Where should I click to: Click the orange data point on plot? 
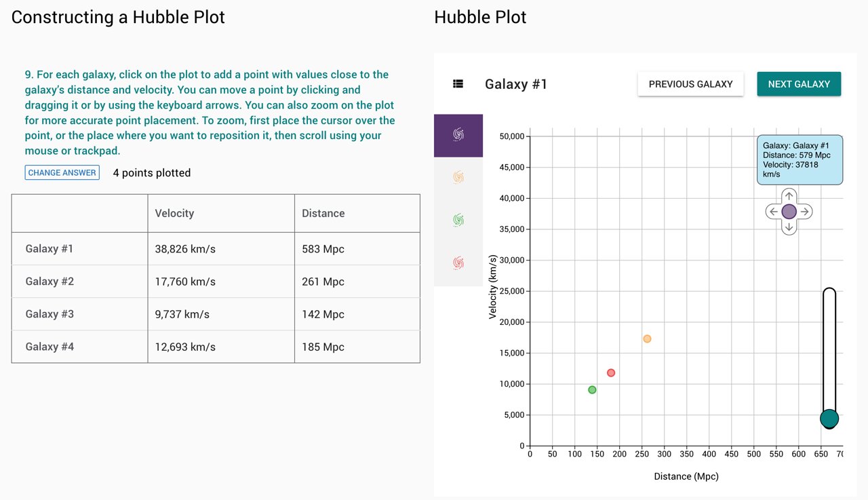click(x=647, y=339)
